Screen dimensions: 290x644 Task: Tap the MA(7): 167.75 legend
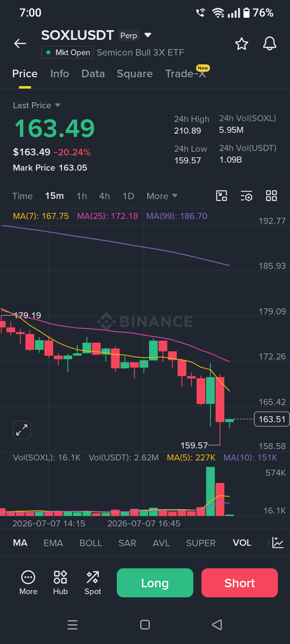pyautogui.click(x=41, y=216)
